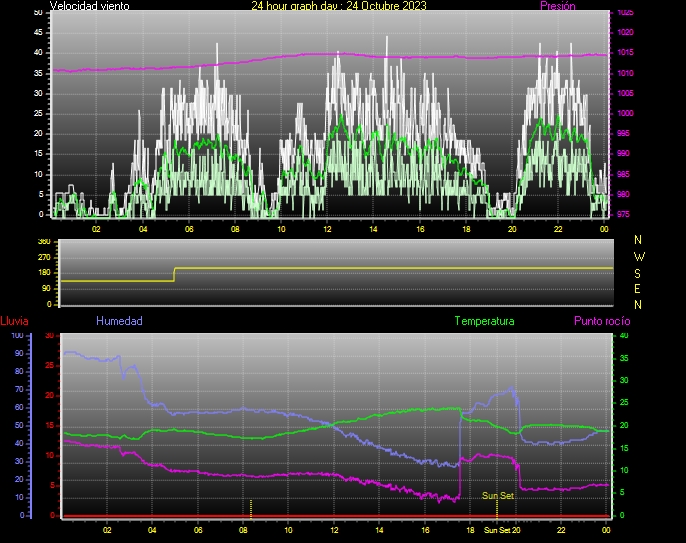This screenshot has height=543, width=686.
Task: Click the '1010' pressure scale value
Action: coord(625,73)
